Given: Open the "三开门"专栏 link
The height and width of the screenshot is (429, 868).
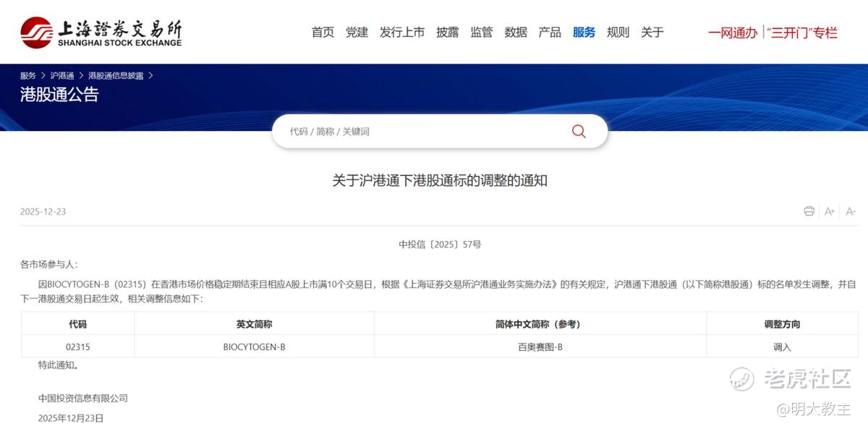Looking at the screenshot, I should click(x=802, y=33).
